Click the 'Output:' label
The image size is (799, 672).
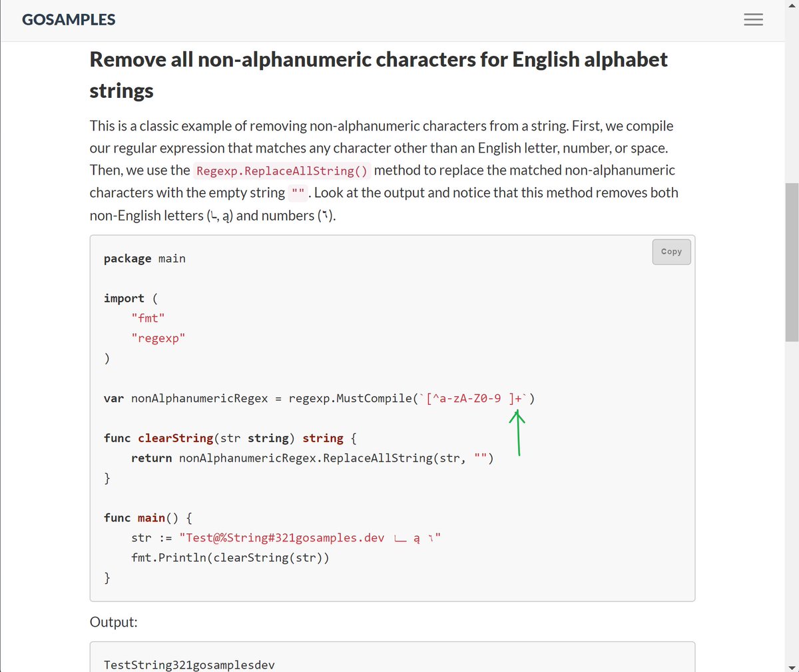114,622
